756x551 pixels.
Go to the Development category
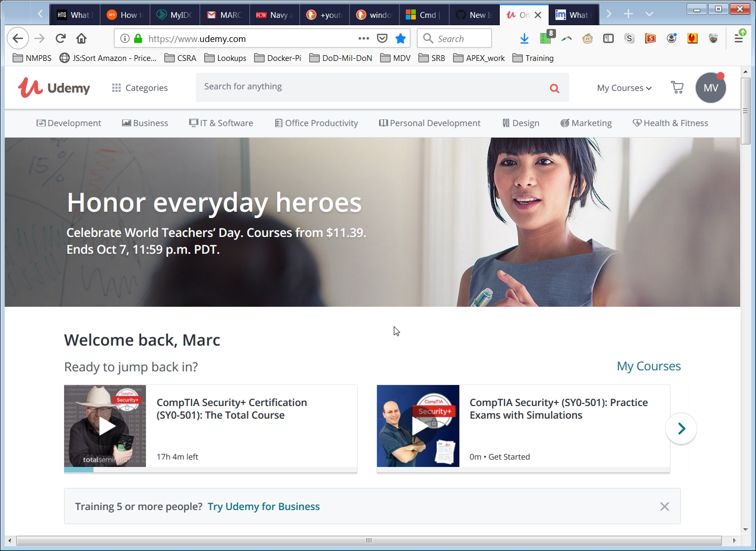pyautogui.click(x=69, y=123)
